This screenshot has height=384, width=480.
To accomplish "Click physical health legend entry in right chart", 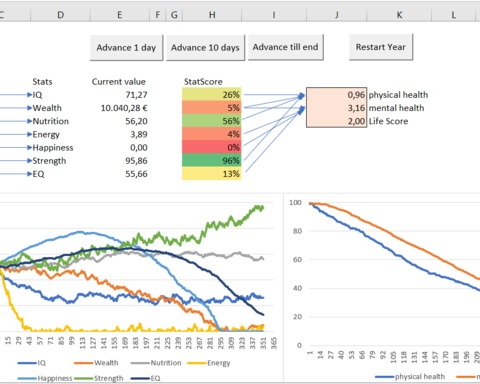I will [410, 377].
